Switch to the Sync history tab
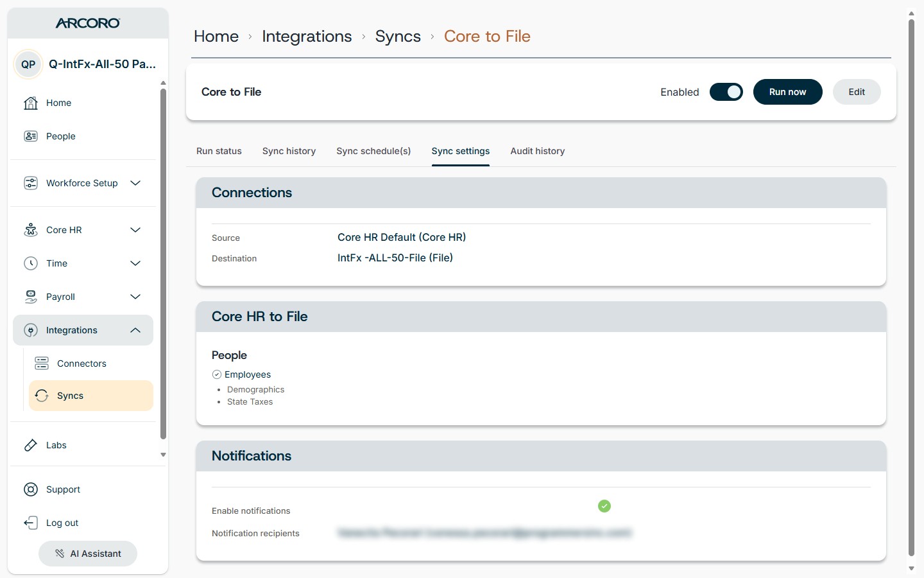 click(289, 151)
